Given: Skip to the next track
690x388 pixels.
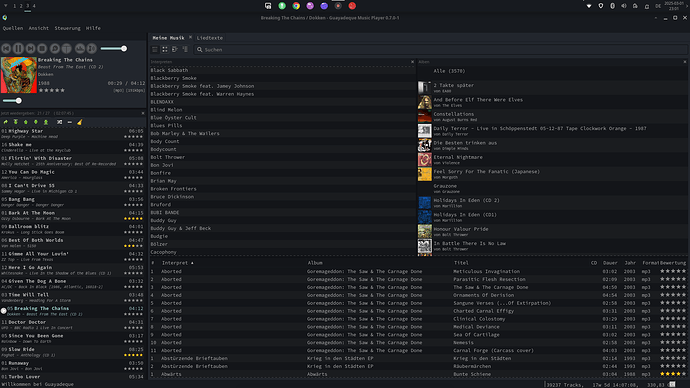Looking at the screenshot, I should pos(30,48).
